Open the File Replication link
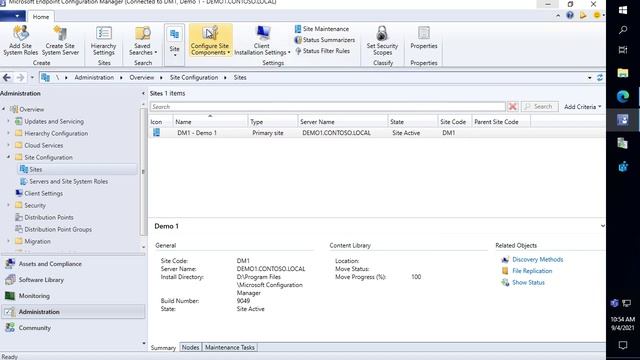Image resolution: width=640 pixels, height=360 pixels. 532,271
